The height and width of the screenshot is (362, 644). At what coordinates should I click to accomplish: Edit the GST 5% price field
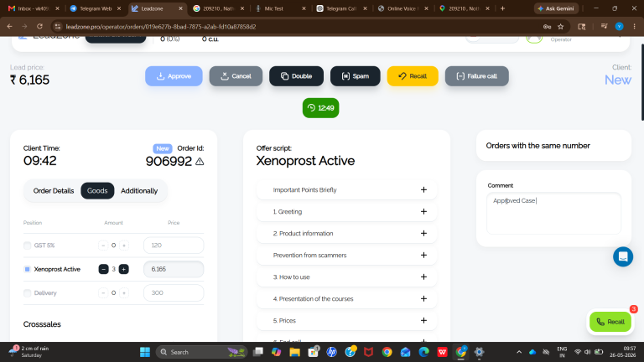(x=174, y=246)
